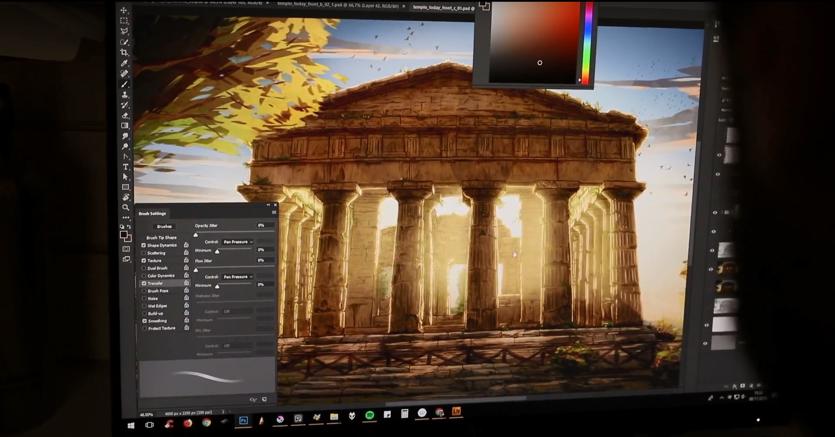Open the foreground color swatch in toolbar

[x=124, y=233]
